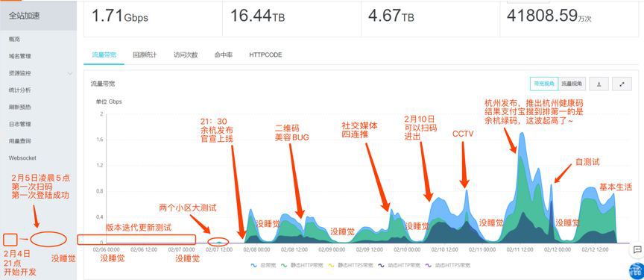This screenshot has width=644, height=280.
Task: Open 统计分析 in the sidebar
Action: (19, 90)
